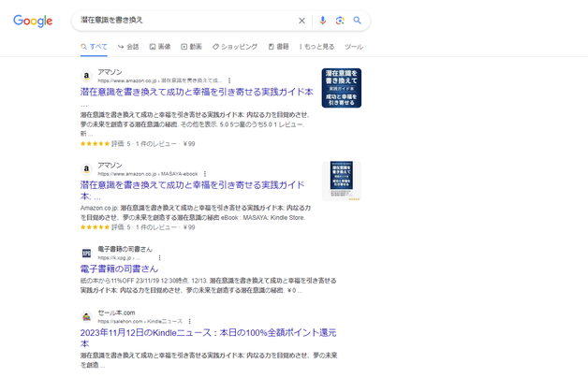Open the 電子書籍の司書さん result link

(119, 269)
